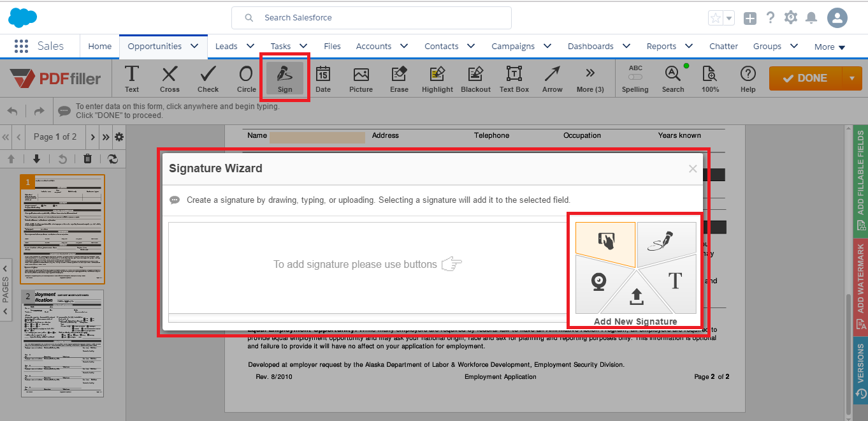Select page 1 thumbnail
The image size is (868, 421).
62,229
